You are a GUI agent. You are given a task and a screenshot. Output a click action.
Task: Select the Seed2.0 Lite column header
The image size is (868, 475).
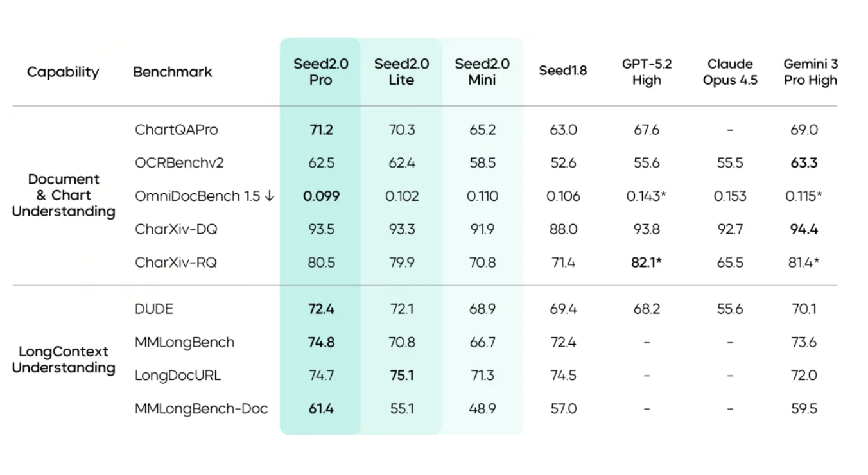coord(401,72)
